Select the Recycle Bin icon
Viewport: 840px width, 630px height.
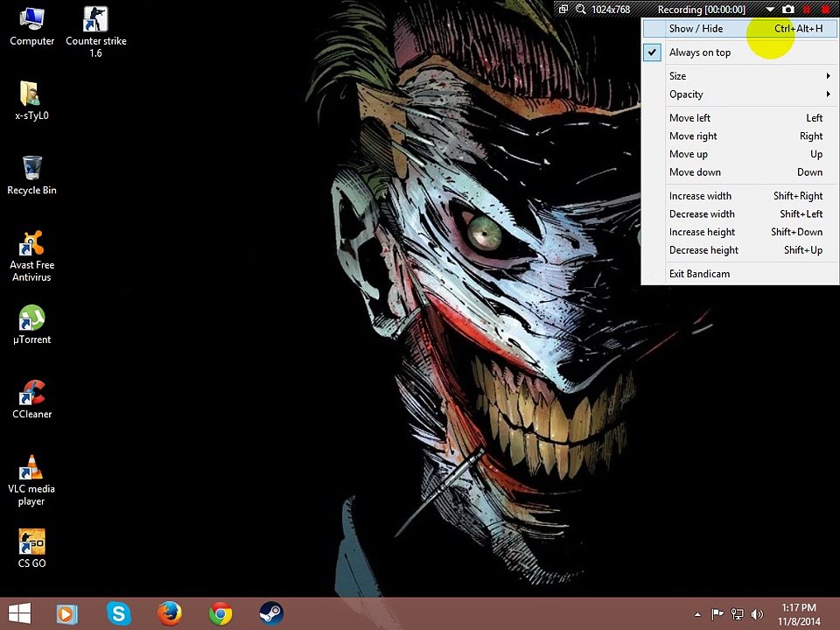(x=31, y=176)
